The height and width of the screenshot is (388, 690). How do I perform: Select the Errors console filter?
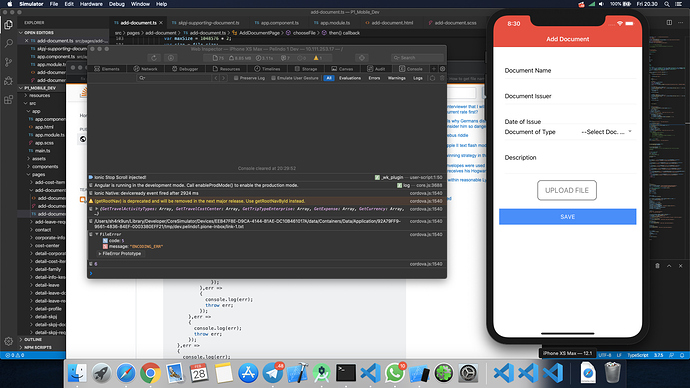tap(374, 78)
